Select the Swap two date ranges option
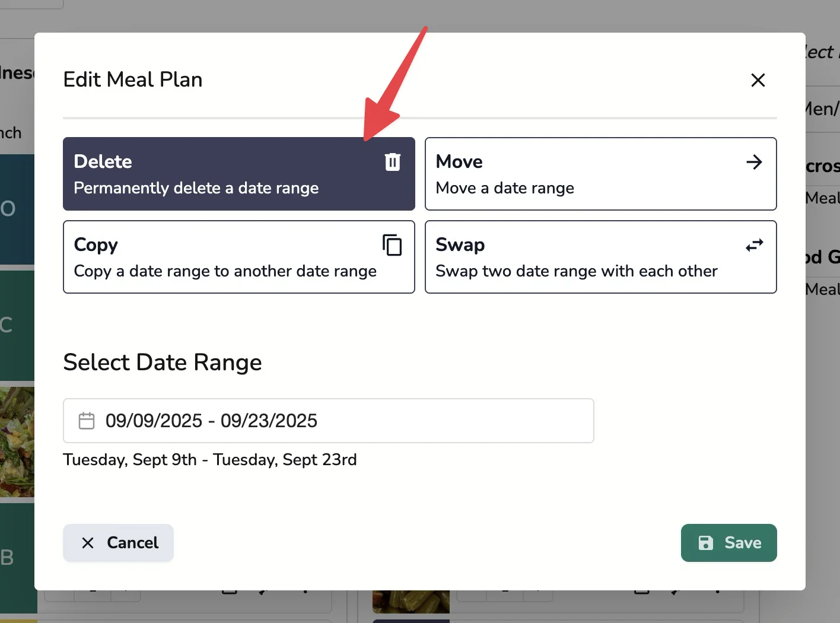 point(600,257)
